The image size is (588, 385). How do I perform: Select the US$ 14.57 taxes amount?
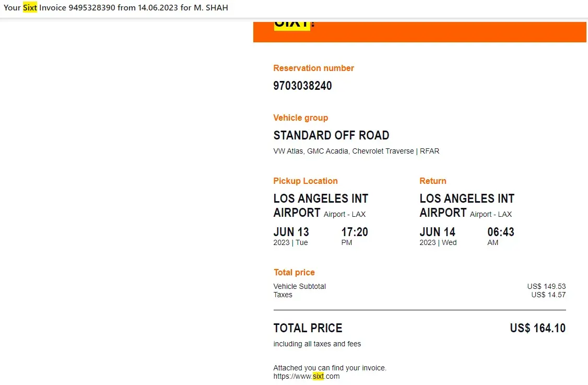(548, 295)
